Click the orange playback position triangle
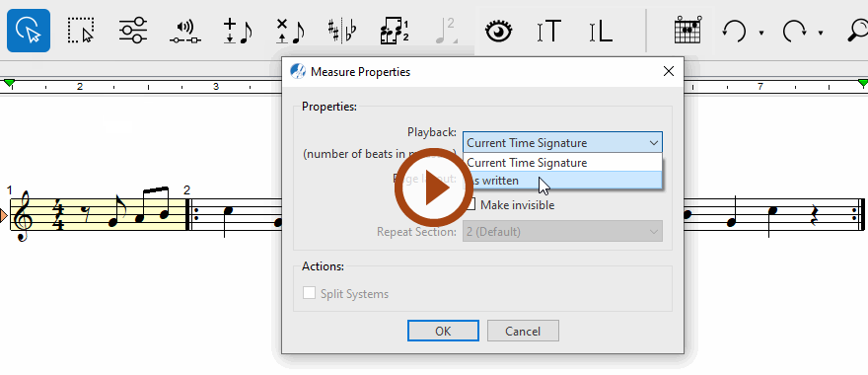The width and height of the screenshot is (868, 375). click(4, 216)
